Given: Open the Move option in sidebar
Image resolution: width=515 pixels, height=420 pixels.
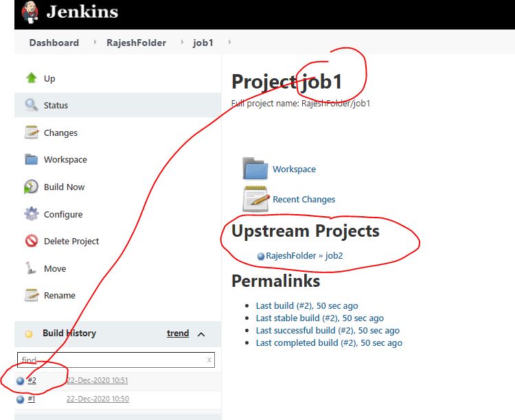Looking at the screenshot, I should (x=55, y=268).
